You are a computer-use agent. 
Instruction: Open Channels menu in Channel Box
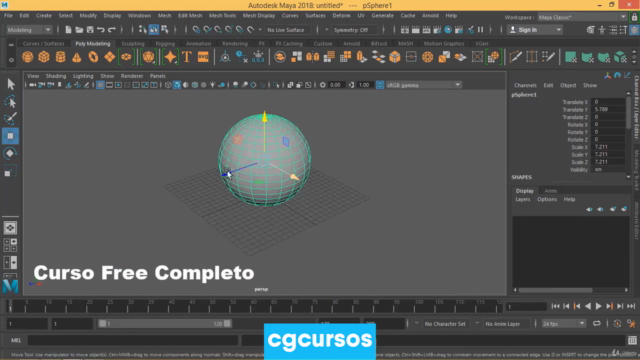pyautogui.click(x=525, y=85)
